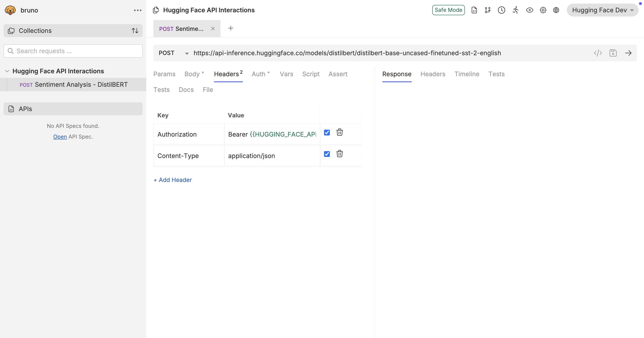
Task: Collapse the Hugging Face API Interactions collection
Action: [x=7, y=71]
